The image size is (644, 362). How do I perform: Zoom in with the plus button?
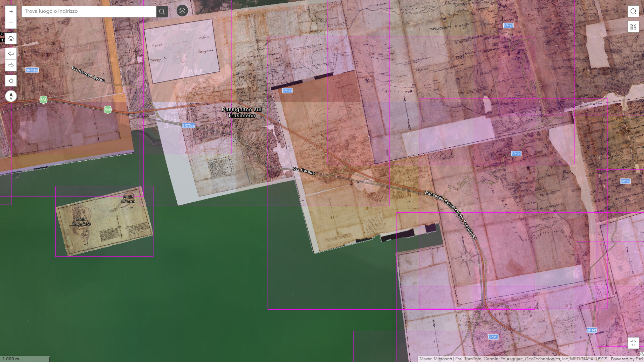11,11
